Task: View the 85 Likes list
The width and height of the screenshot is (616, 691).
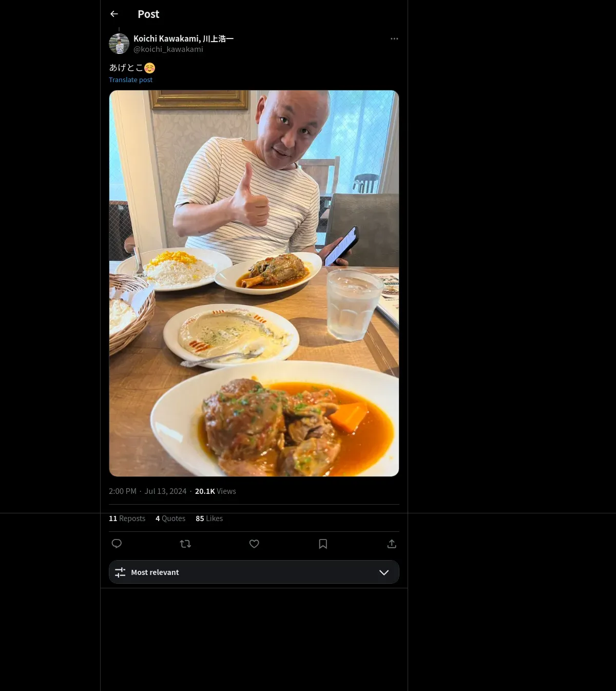Action: [209, 519]
